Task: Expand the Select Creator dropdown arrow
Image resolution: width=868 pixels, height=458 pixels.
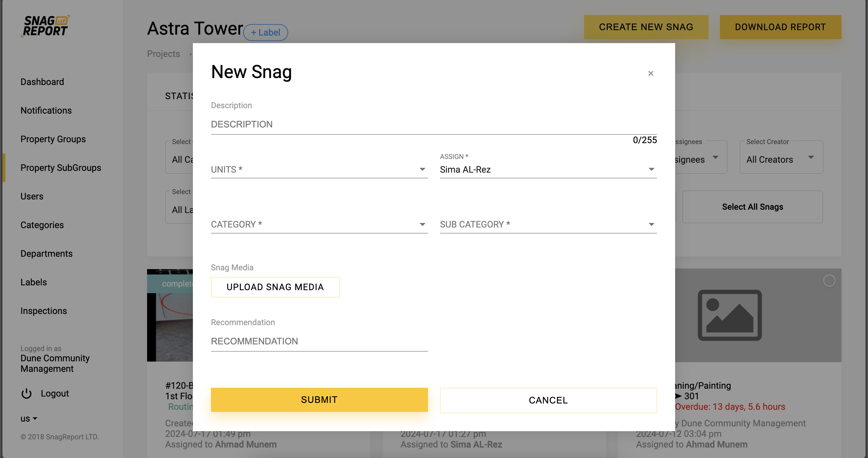Action: (x=811, y=158)
